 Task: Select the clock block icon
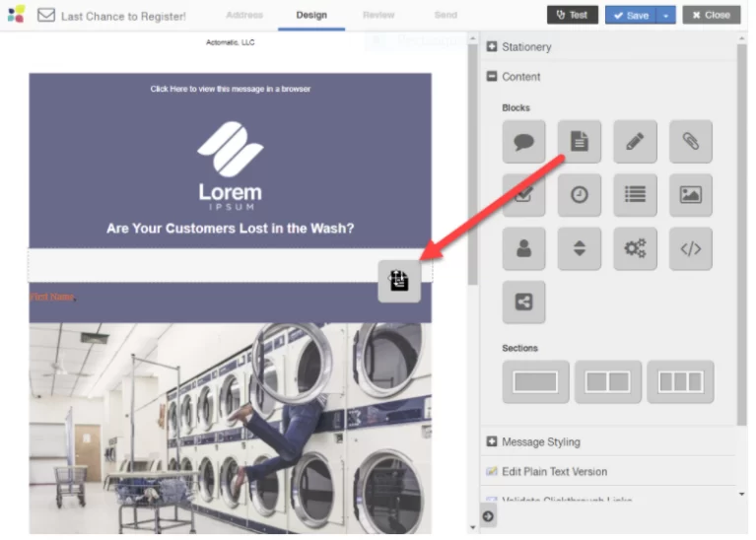coord(580,195)
